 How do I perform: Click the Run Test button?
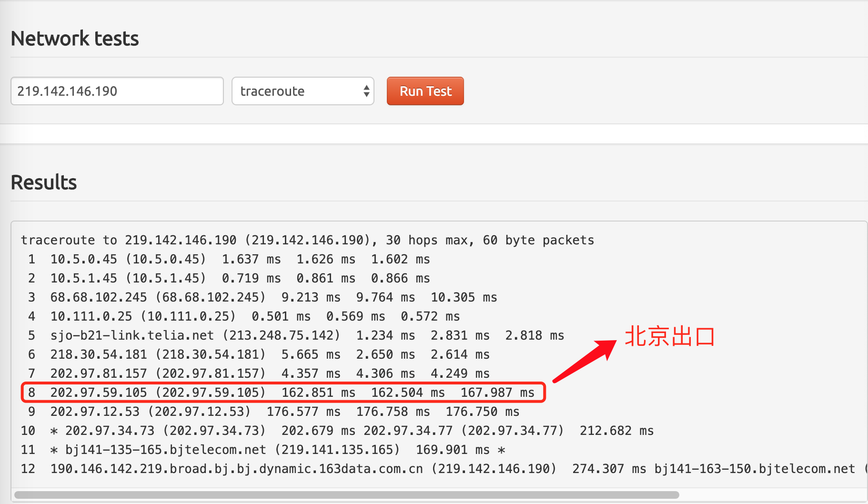click(425, 91)
